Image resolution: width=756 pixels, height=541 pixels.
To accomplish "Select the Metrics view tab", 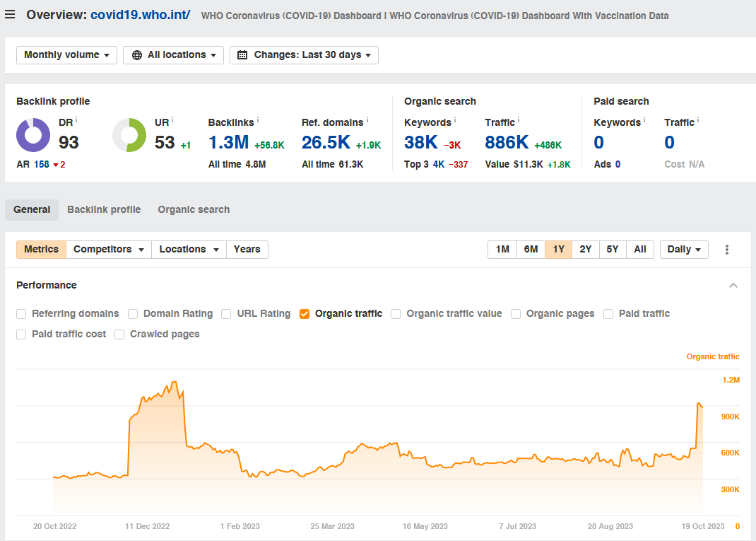I will [42, 250].
